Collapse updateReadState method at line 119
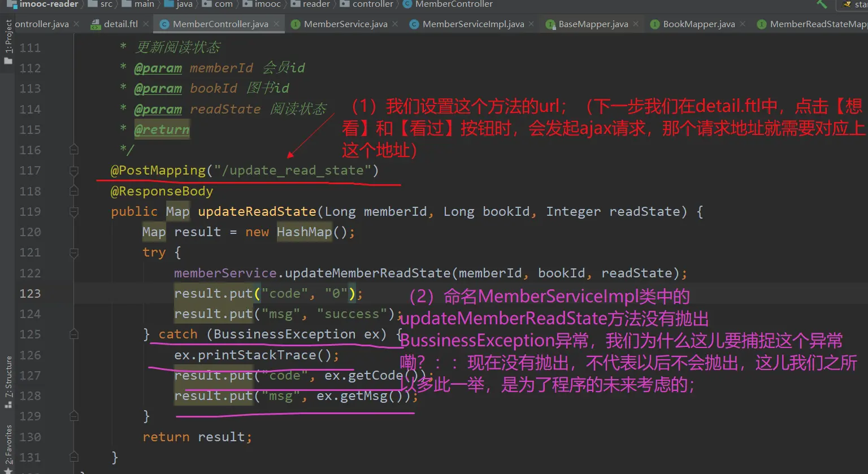 point(74,212)
